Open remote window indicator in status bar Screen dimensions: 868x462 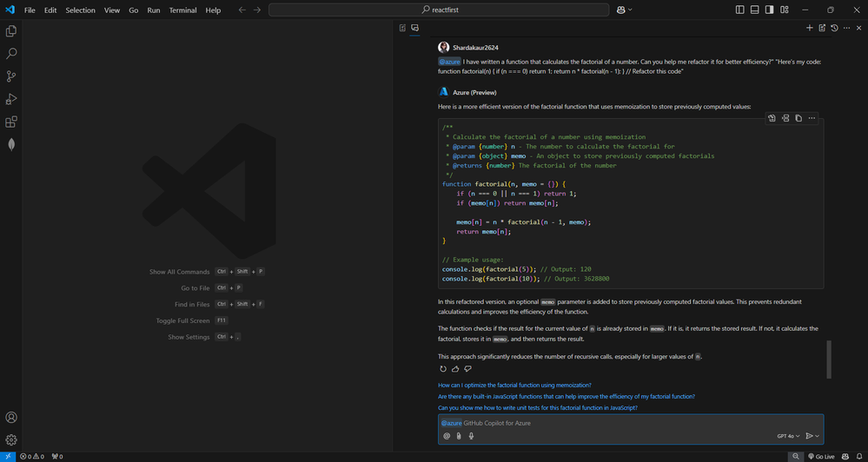8,457
